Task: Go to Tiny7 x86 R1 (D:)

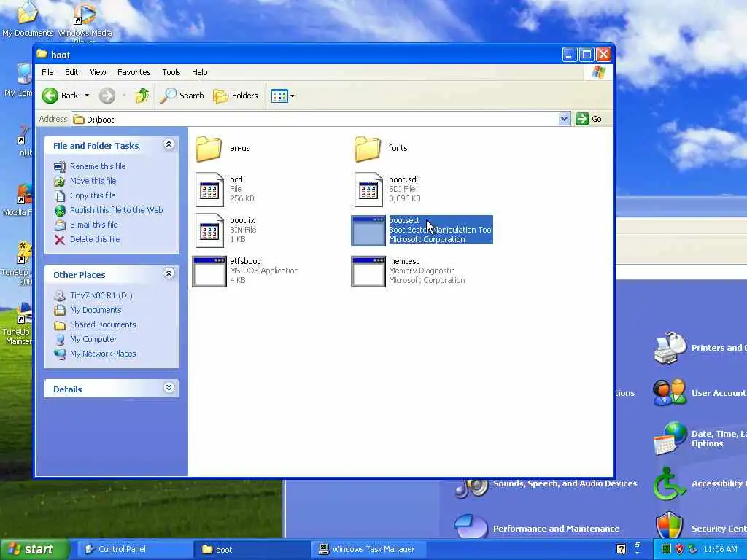Action: (101, 296)
